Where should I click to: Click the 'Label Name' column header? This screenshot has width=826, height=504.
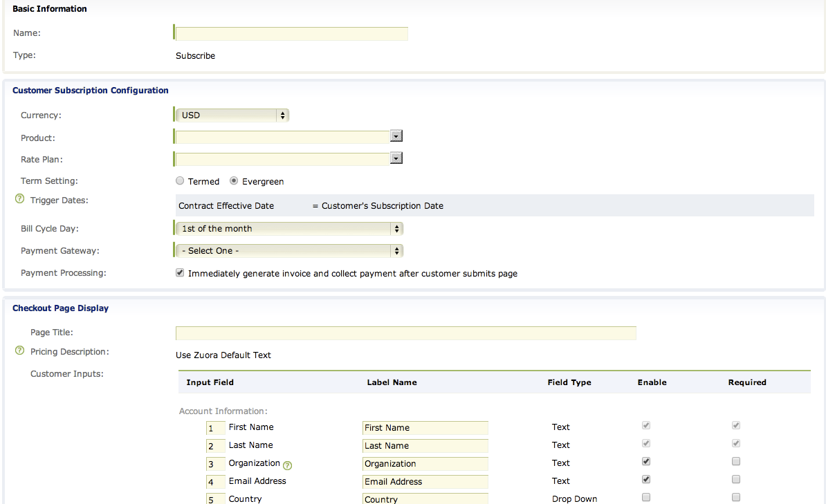click(x=392, y=382)
